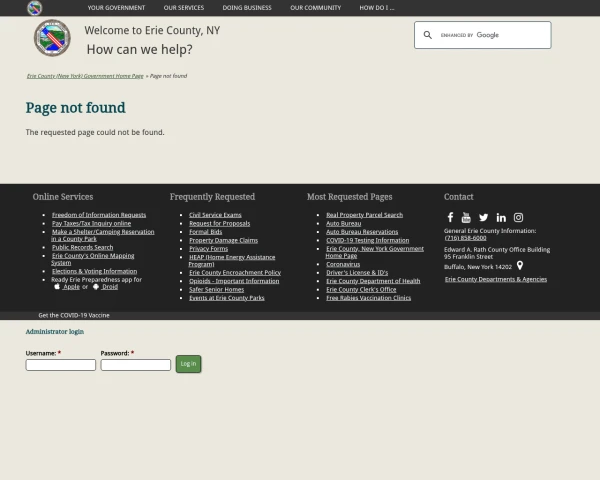Click the map pin icon beside address
The height and width of the screenshot is (480, 600).
pyautogui.click(x=520, y=266)
